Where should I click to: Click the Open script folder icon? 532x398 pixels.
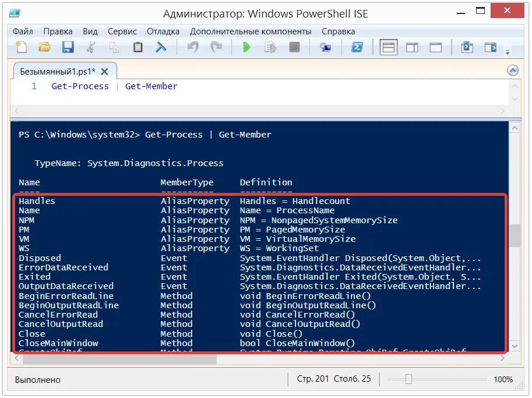[44, 47]
